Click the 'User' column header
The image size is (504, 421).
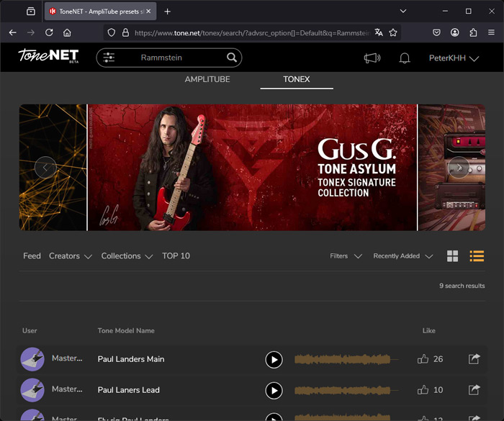(x=30, y=331)
